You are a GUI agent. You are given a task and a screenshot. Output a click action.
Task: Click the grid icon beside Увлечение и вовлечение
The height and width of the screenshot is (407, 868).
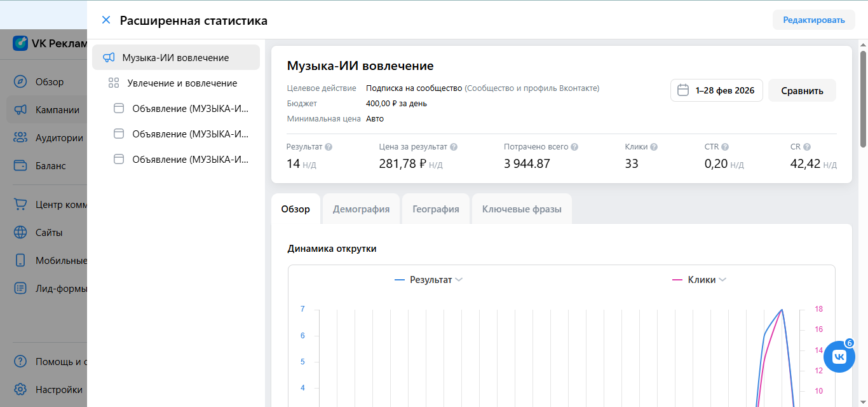click(114, 83)
